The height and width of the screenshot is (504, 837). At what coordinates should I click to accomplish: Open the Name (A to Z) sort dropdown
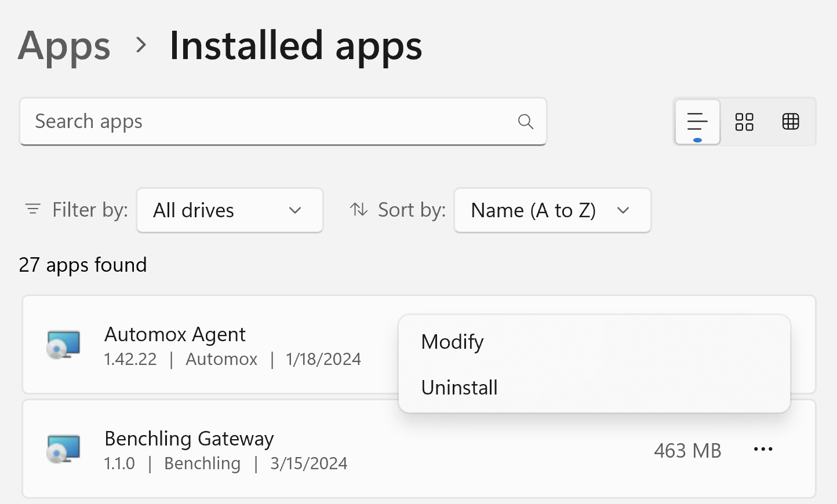pyautogui.click(x=552, y=210)
